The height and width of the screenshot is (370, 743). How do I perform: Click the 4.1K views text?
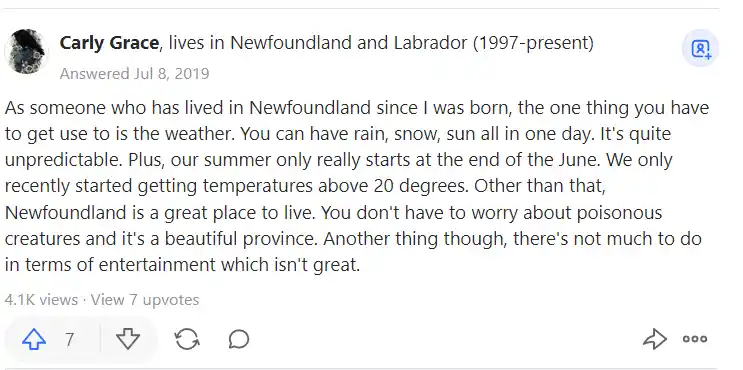coord(41,300)
